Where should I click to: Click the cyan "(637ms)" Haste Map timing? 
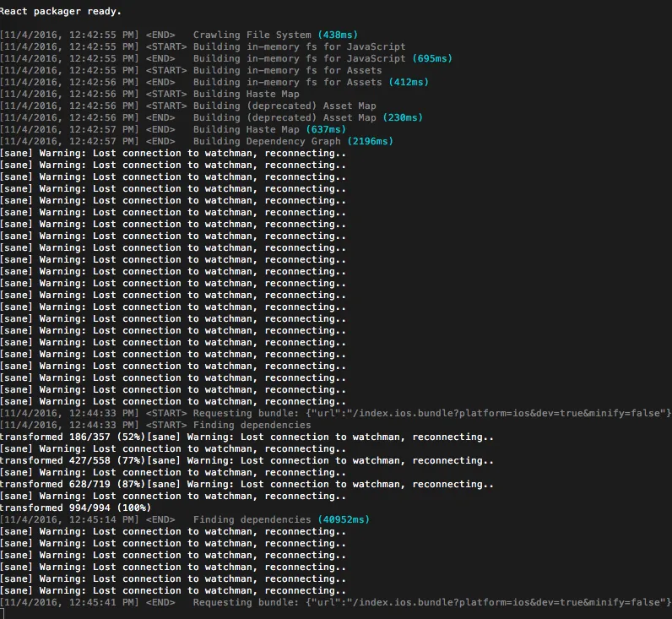tap(326, 129)
